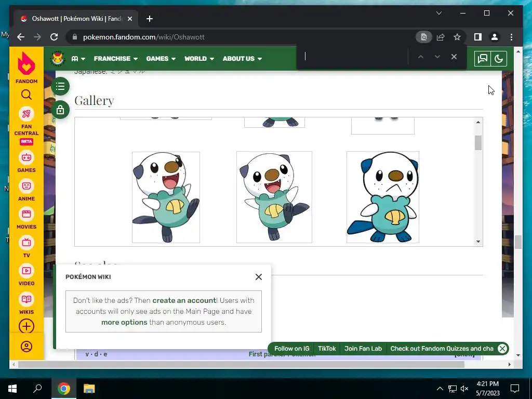
Task: View site information lock icon
Action: pos(75,37)
